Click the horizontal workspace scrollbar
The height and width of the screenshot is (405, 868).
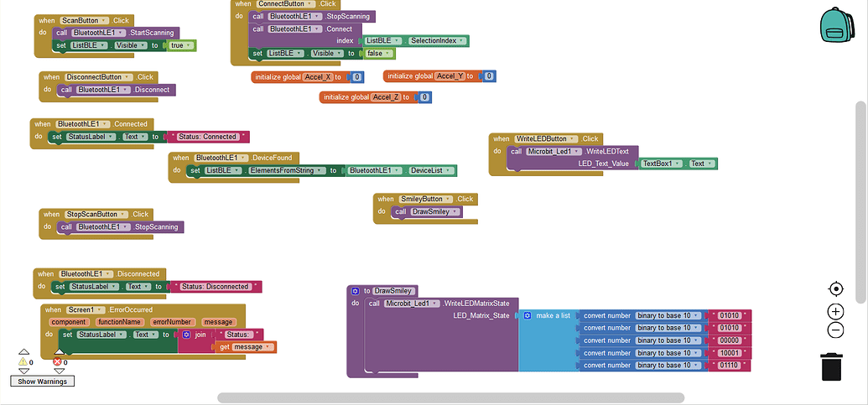[450, 397]
